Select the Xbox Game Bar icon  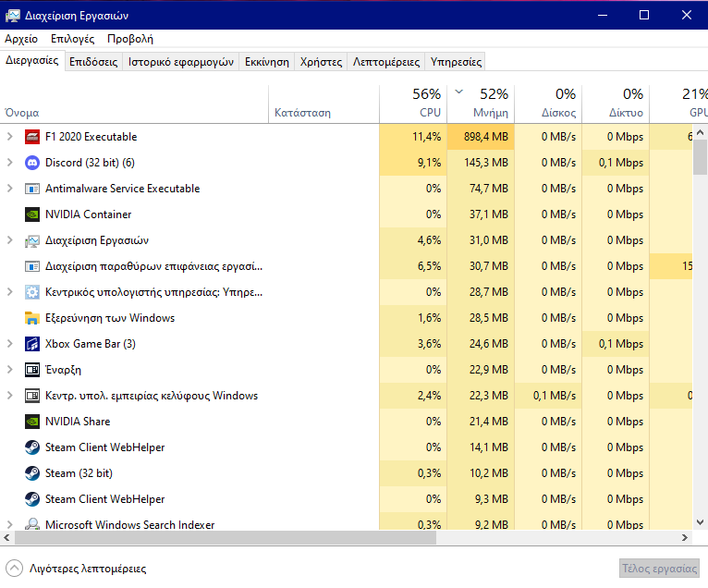31,344
